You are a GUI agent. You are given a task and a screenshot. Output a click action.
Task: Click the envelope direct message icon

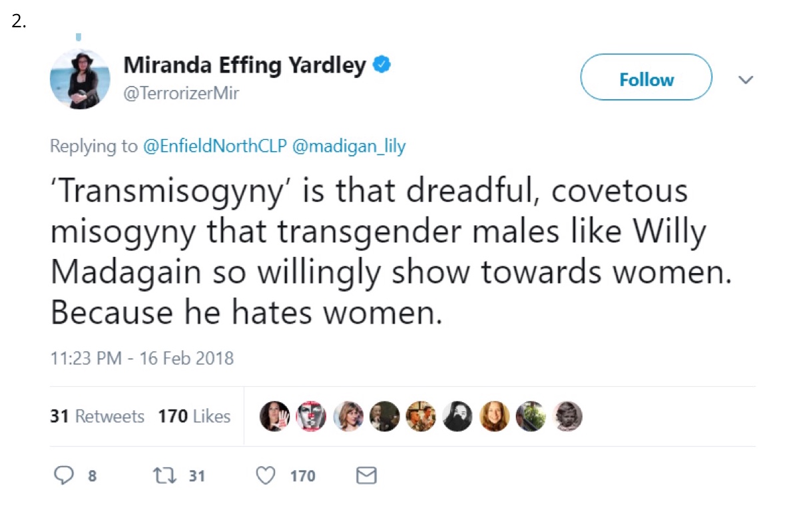pyautogui.click(x=367, y=475)
